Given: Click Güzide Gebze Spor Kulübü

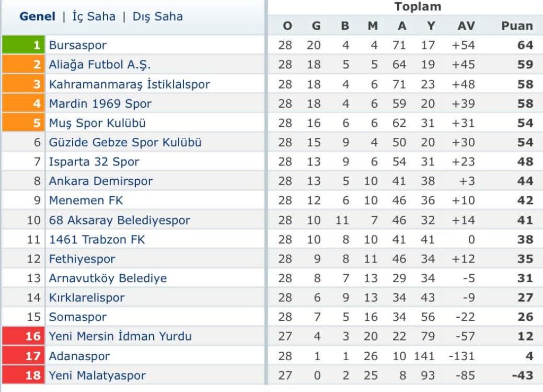Looking at the screenshot, I should (x=125, y=142).
